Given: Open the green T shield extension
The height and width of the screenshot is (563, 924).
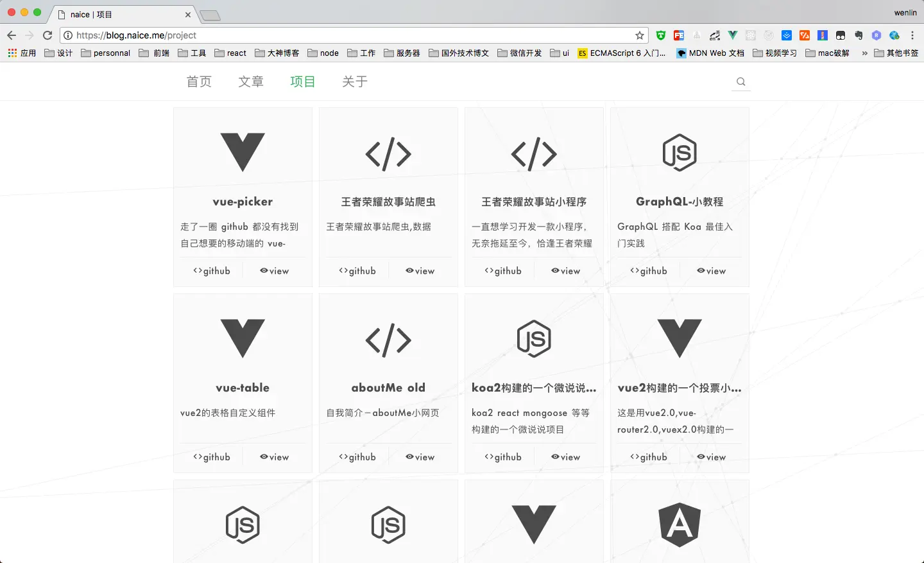Looking at the screenshot, I should tap(661, 35).
